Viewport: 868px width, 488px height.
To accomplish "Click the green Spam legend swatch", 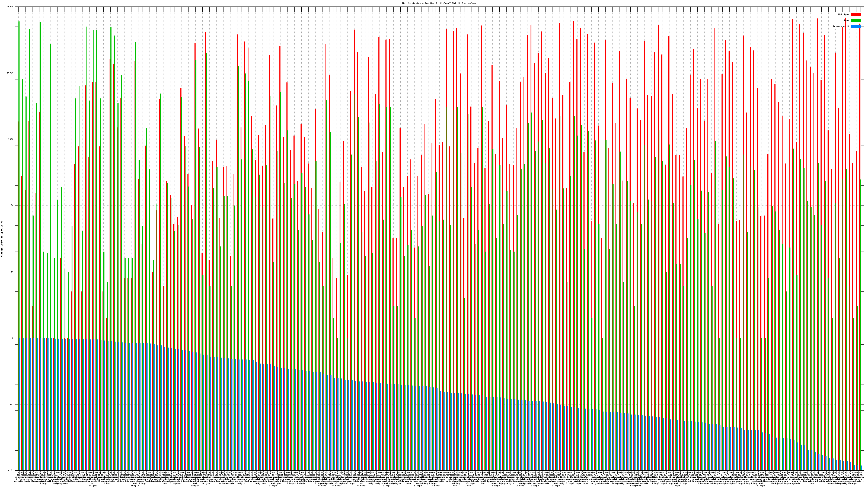I will pos(856,21).
